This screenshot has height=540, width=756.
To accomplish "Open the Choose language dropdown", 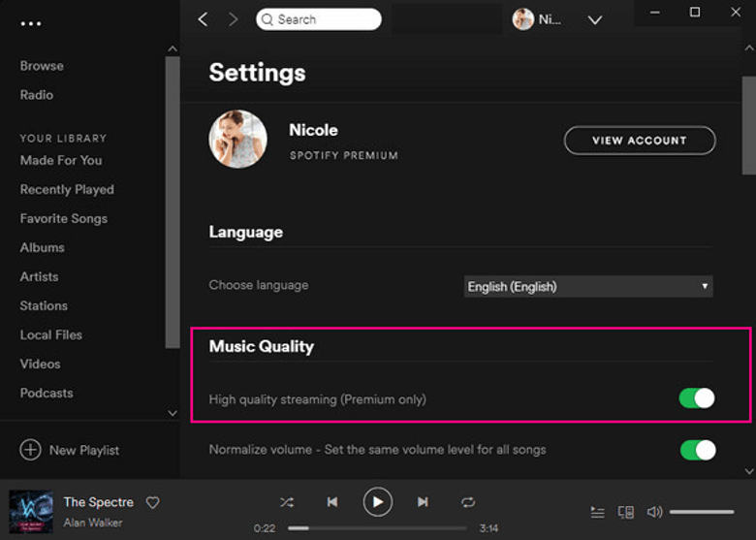I will pyautogui.click(x=588, y=286).
